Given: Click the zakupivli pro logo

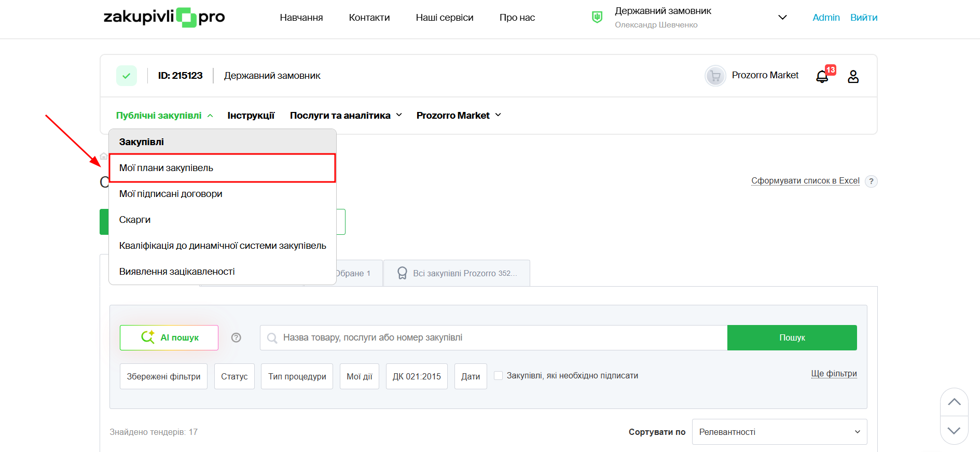Looking at the screenshot, I should pyautogui.click(x=164, y=17).
